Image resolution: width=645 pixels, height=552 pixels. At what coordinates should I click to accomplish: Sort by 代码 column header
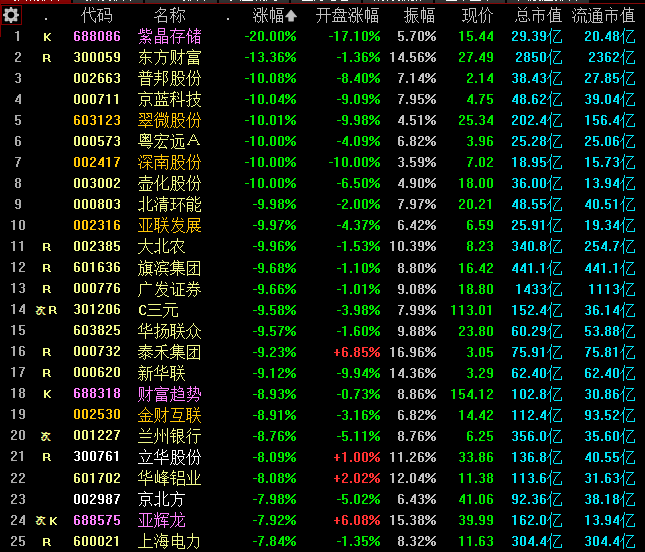tap(97, 16)
